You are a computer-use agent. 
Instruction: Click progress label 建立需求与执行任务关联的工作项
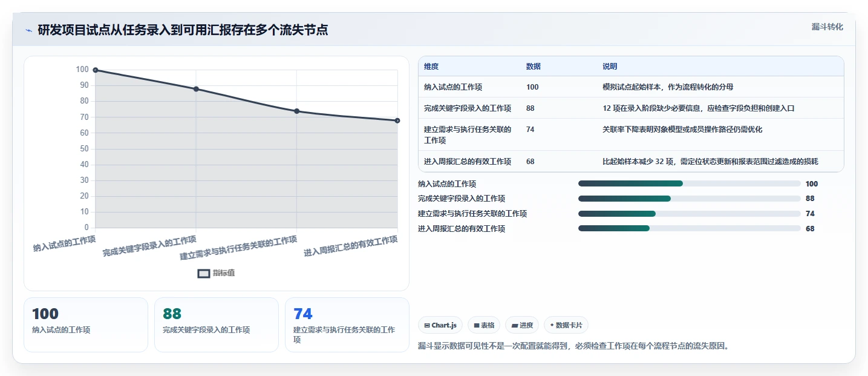click(x=472, y=214)
